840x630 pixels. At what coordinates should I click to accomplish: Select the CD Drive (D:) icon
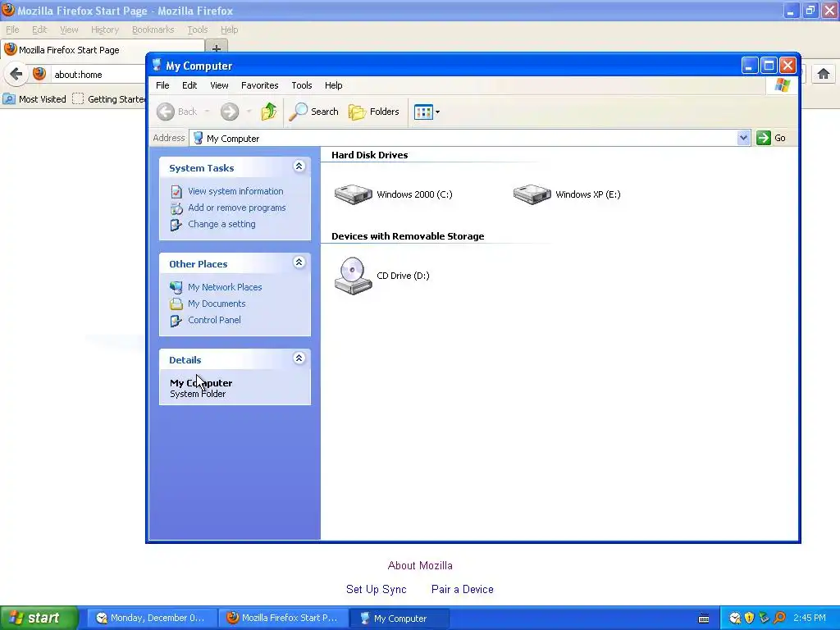353,276
